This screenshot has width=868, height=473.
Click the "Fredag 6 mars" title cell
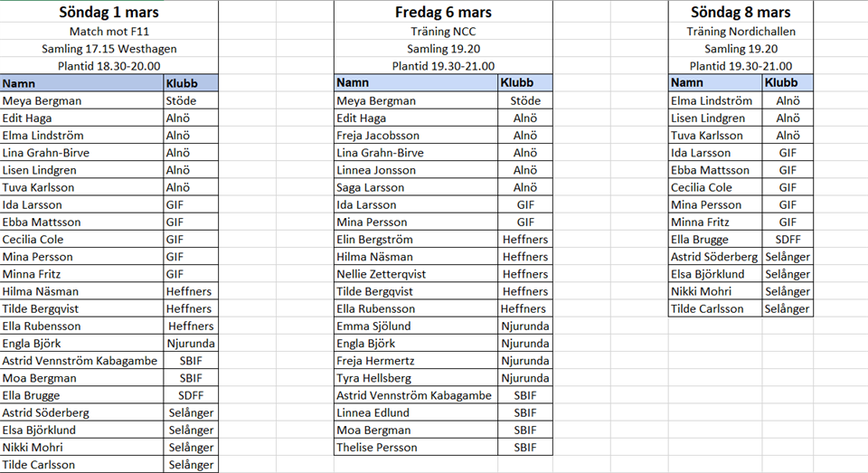pos(443,12)
